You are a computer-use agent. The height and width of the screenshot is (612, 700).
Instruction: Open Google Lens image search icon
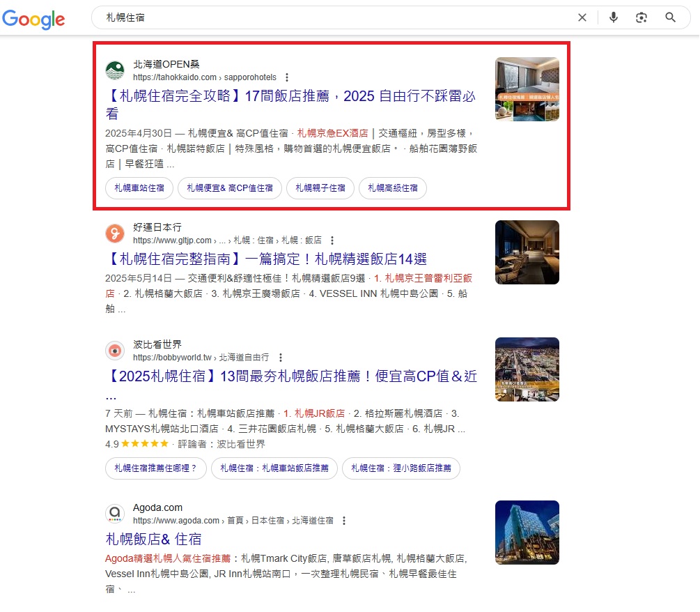[641, 17]
